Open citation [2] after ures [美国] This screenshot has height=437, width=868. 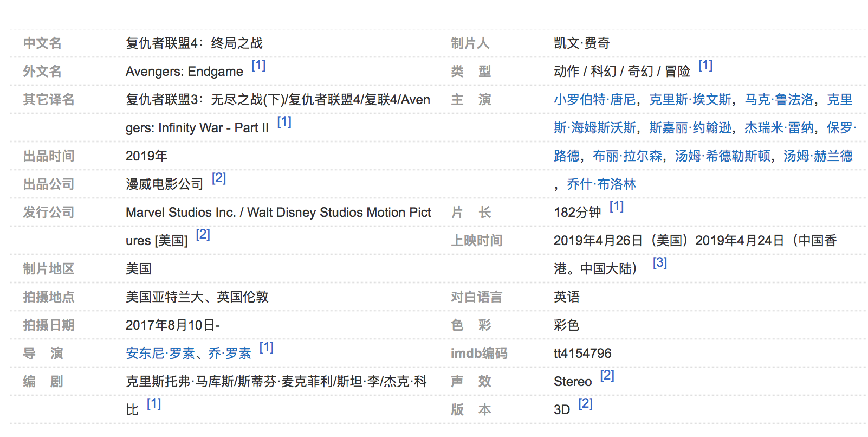203,235
